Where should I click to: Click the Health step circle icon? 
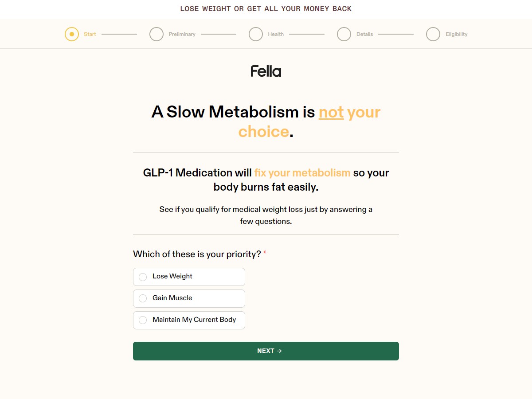[x=256, y=34]
